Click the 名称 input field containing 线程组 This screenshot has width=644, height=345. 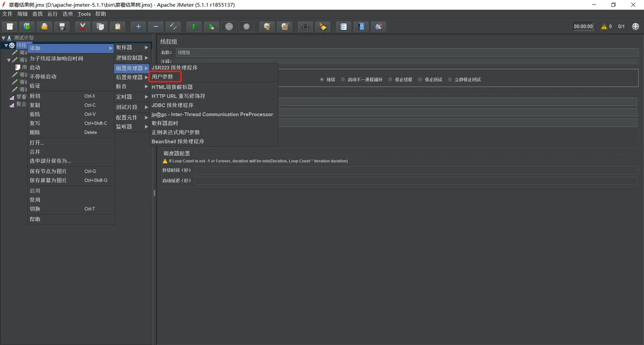pyautogui.click(x=407, y=52)
